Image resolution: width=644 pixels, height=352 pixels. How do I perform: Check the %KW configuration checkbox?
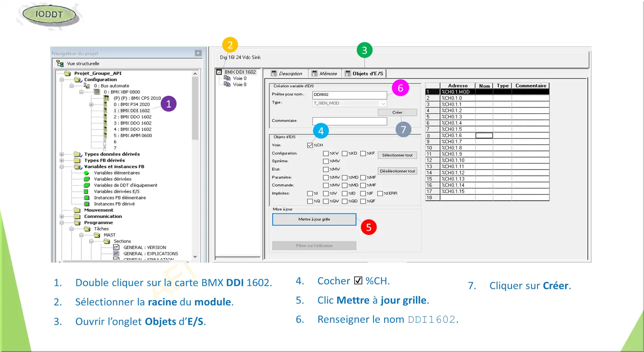click(x=325, y=153)
